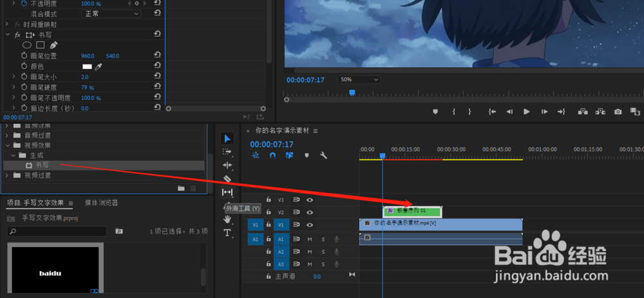The width and height of the screenshot is (644, 298).
Task: Create ellipse mask under 书写 effect
Action: (x=27, y=45)
